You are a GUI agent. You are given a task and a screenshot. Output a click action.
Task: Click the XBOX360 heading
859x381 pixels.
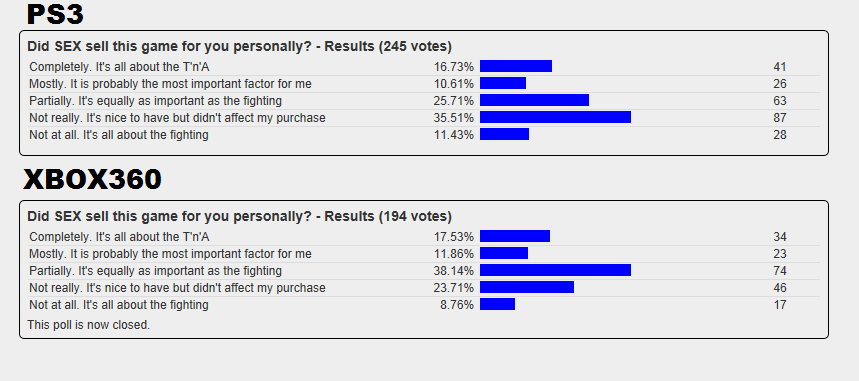click(92, 179)
